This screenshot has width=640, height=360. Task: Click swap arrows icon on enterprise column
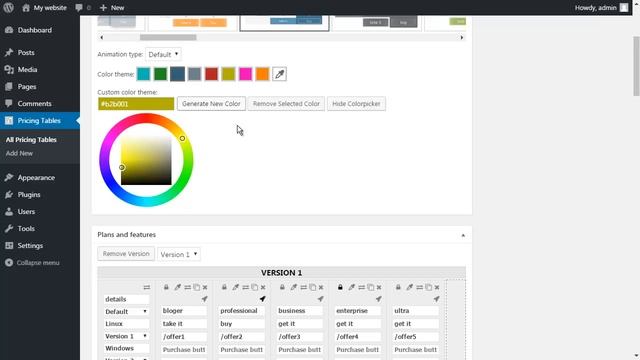(x=361, y=287)
